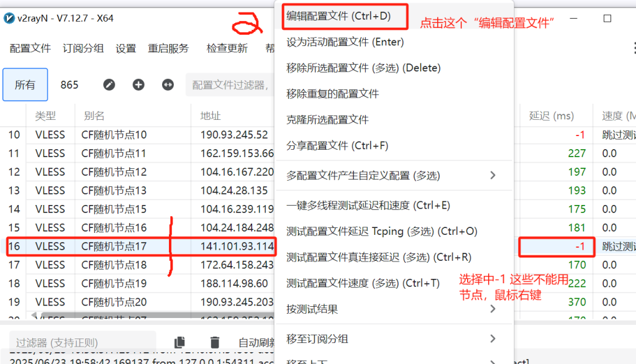
Task: Click the -1 latency cell of row 16
Action: pyautogui.click(x=556, y=247)
